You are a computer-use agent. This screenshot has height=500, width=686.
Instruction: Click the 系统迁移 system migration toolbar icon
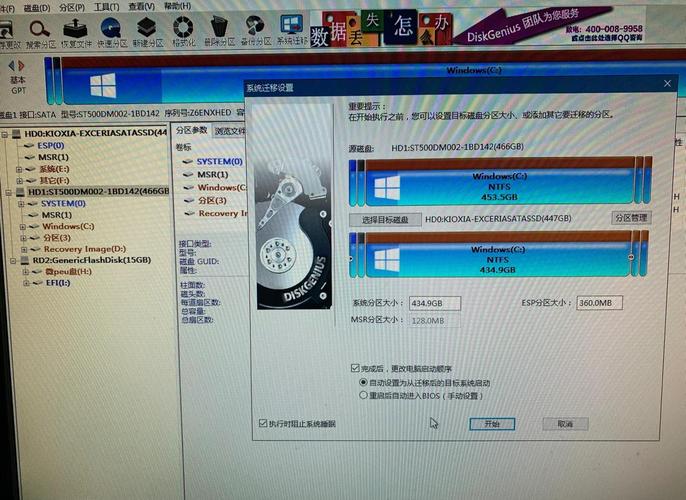pyautogui.click(x=291, y=30)
